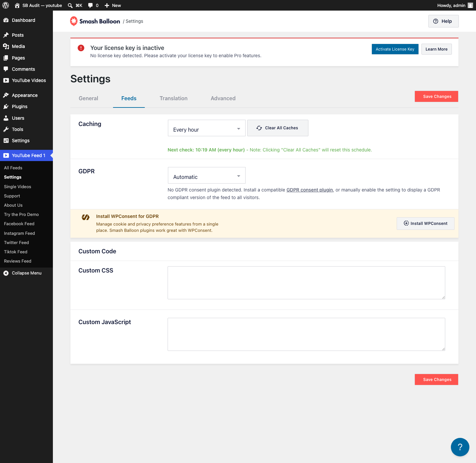Open the GDPR Automatic dropdown
Screen dimensions: 476x463
pos(207,175)
